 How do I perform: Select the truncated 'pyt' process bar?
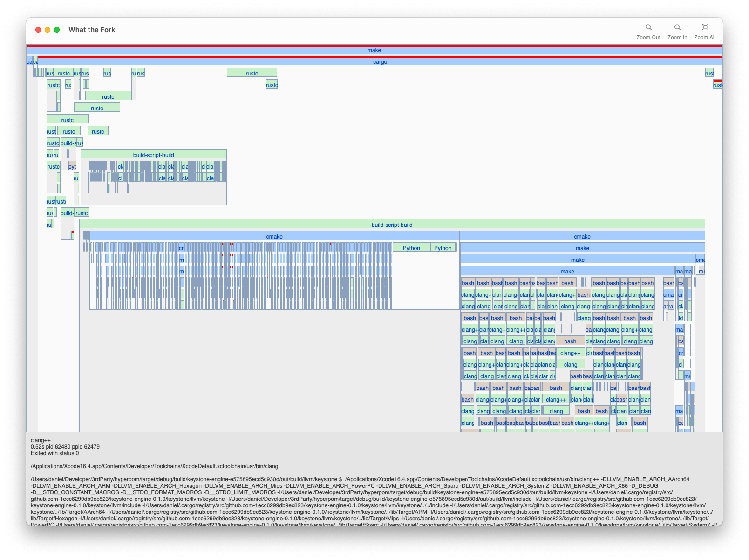(x=72, y=166)
